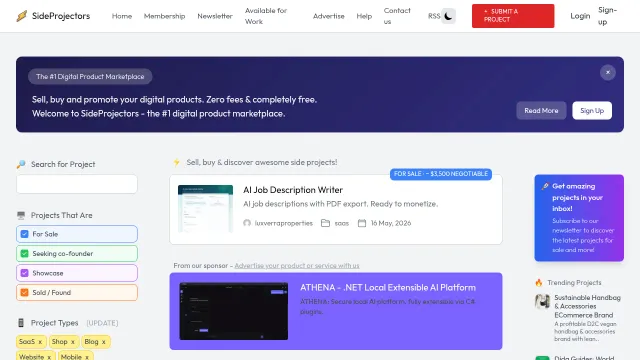Open Sustainable Handbag trending project
Image resolution: width=640 pixels, height=360 pixels.
click(x=587, y=306)
